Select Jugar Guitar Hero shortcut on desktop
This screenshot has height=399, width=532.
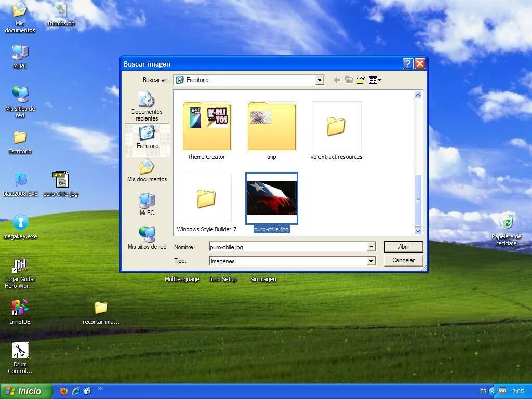click(x=20, y=273)
